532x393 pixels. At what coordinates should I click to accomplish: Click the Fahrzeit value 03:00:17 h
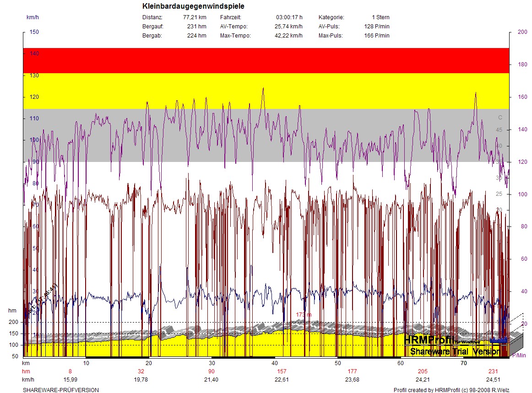pos(289,17)
